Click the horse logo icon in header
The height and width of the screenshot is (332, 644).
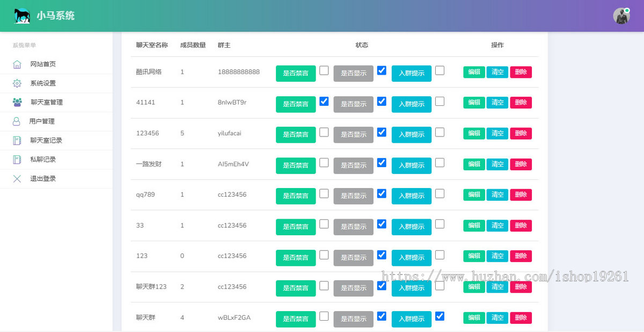point(22,16)
